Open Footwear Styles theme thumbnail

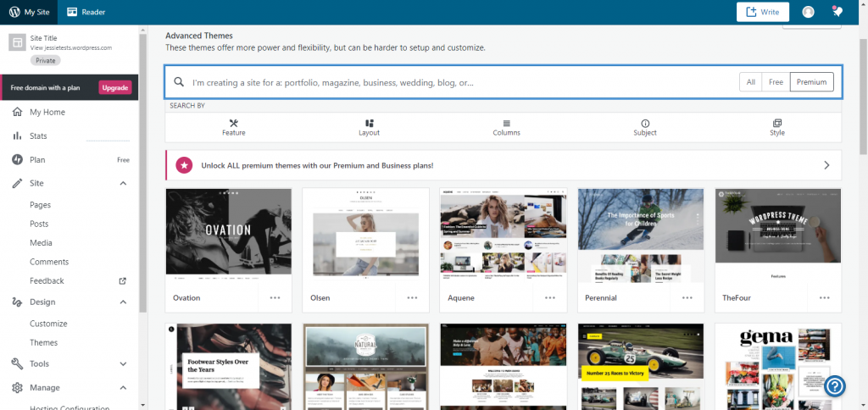[229, 367]
